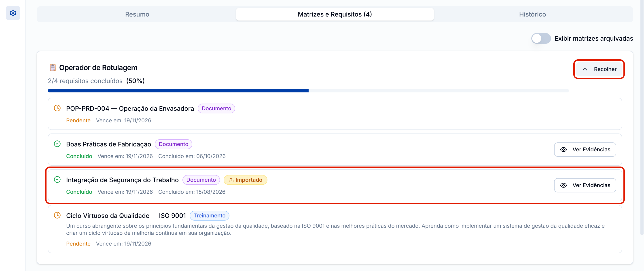
Task: Click the Documento badge on POP-PRD-004
Action: (216, 108)
